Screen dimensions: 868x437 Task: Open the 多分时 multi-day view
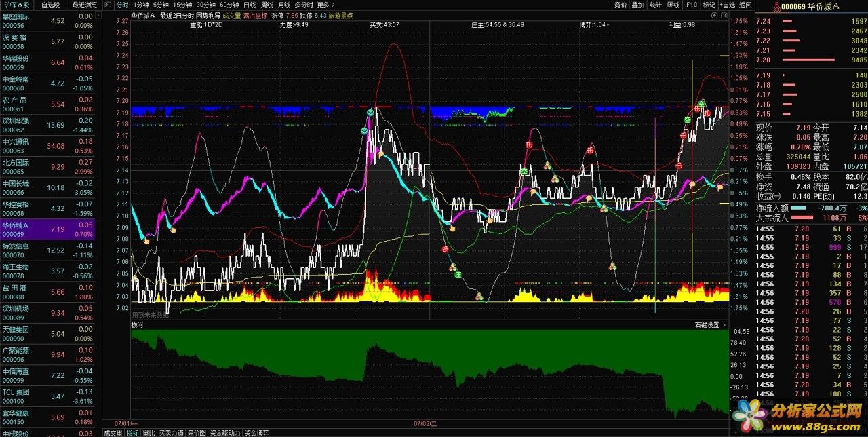pyautogui.click(x=304, y=5)
